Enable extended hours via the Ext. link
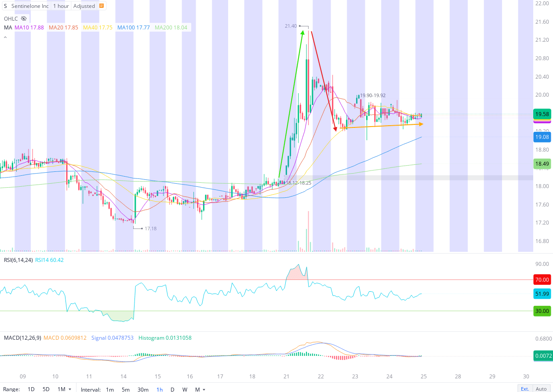This screenshot has width=553, height=392. [525, 388]
